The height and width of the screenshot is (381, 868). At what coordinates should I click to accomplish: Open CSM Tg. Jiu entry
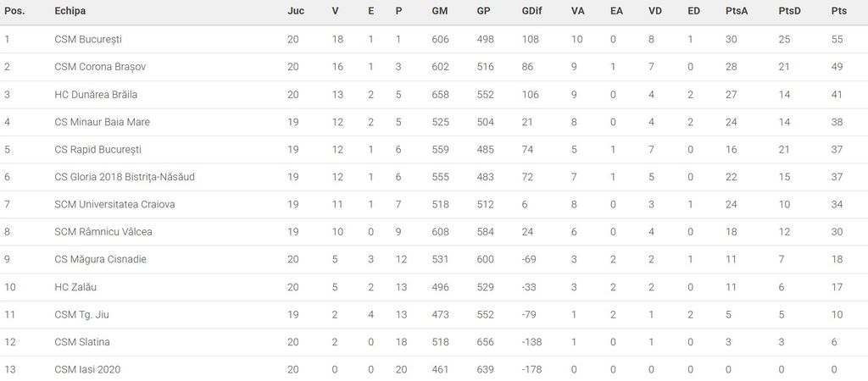(x=81, y=314)
